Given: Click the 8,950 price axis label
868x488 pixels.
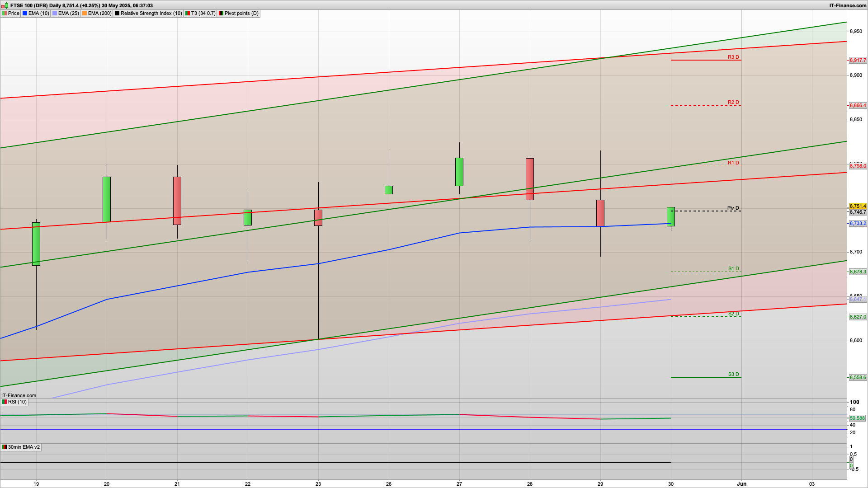Looking at the screenshot, I should [x=856, y=31].
